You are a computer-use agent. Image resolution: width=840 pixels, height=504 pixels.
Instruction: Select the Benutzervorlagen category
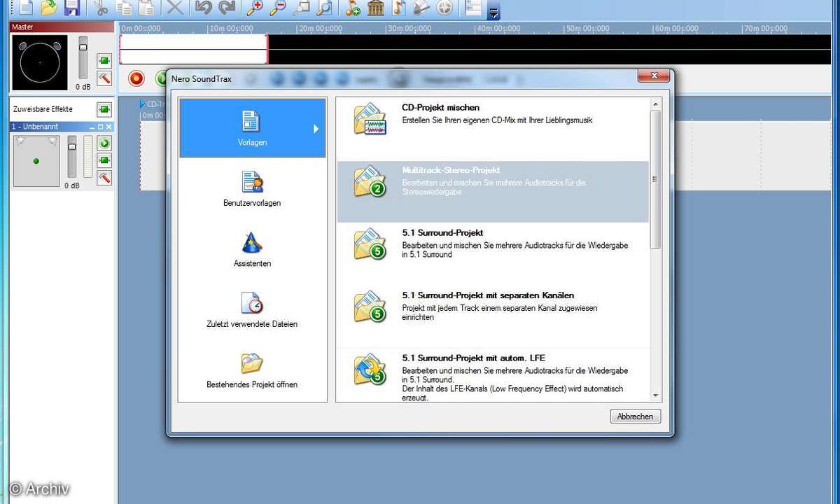pos(252,188)
